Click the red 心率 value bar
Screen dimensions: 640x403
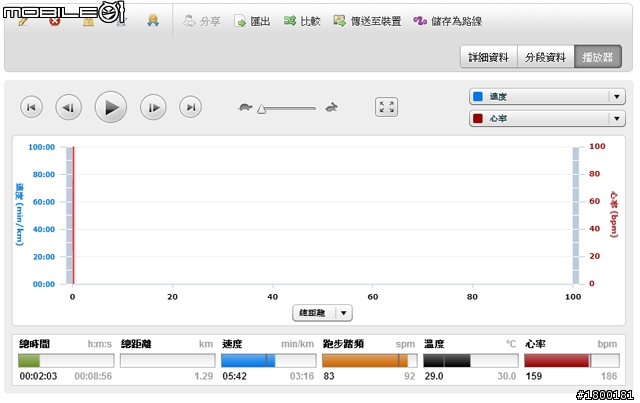click(x=558, y=361)
